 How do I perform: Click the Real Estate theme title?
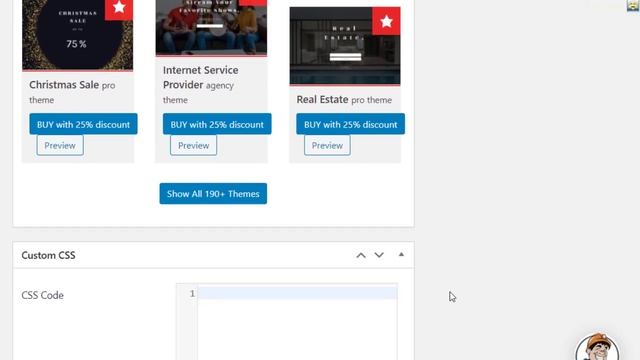[x=322, y=100]
